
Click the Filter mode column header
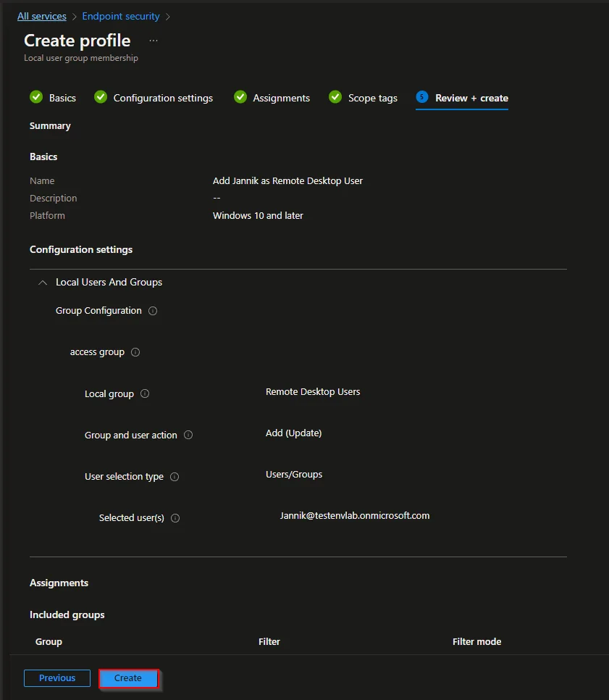coord(477,642)
